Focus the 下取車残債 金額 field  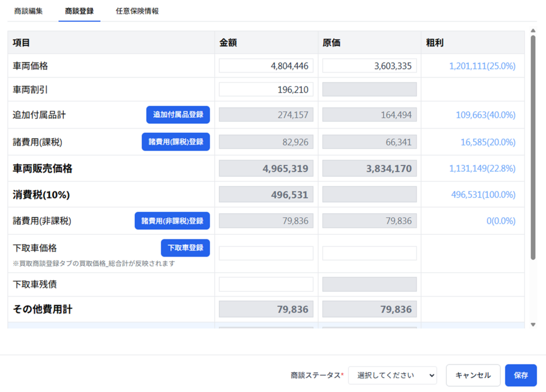coord(266,284)
